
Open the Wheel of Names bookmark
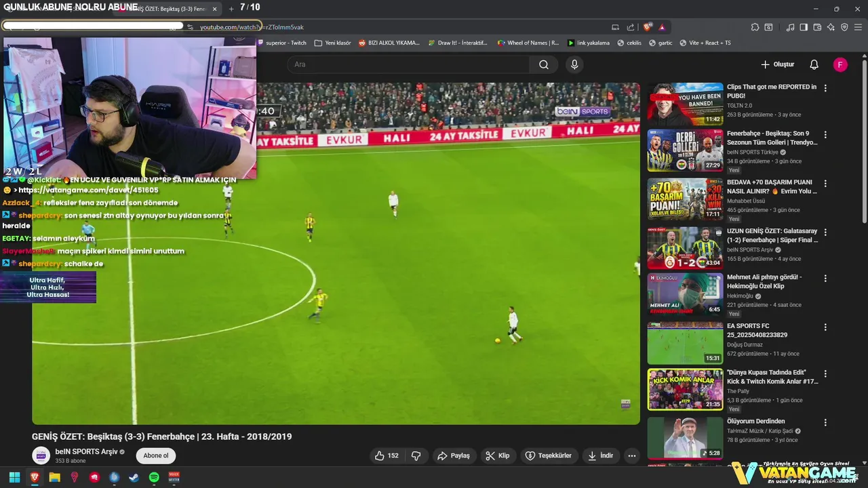tap(528, 43)
